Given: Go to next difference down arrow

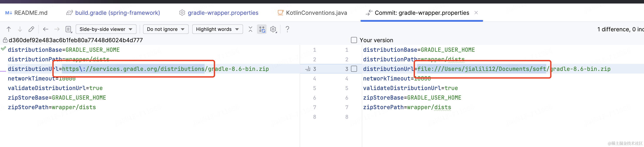Looking at the screenshot, I should pyautogui.click(x=20, y=29).
